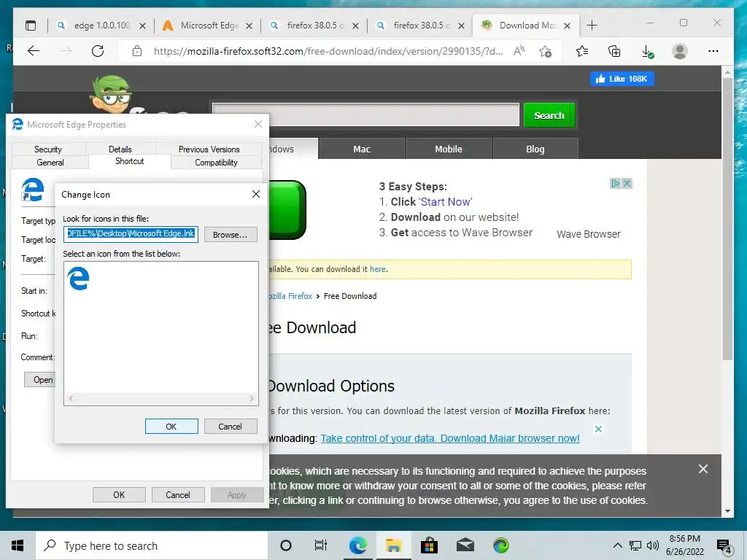Open tab actions menu icon in Edge

pos(31,26)
